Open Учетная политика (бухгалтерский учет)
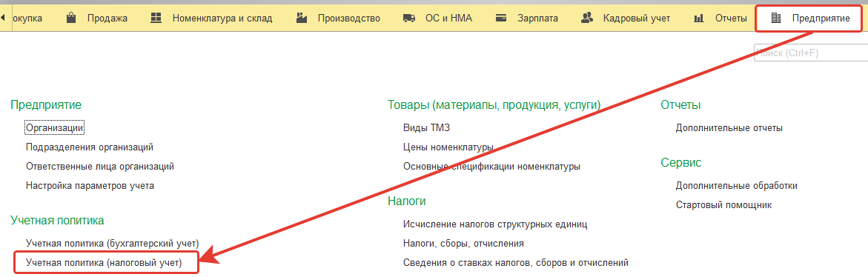868x277 pixels. click(x=113, y=244)
